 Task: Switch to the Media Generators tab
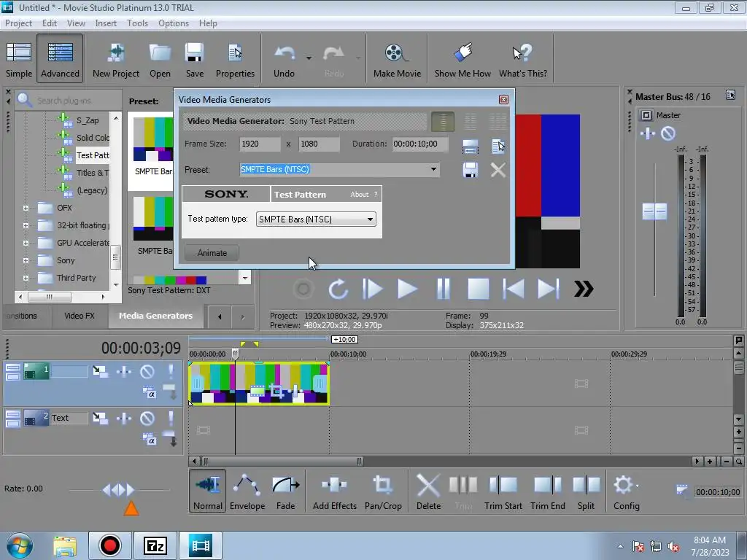(x=155, y=316)
